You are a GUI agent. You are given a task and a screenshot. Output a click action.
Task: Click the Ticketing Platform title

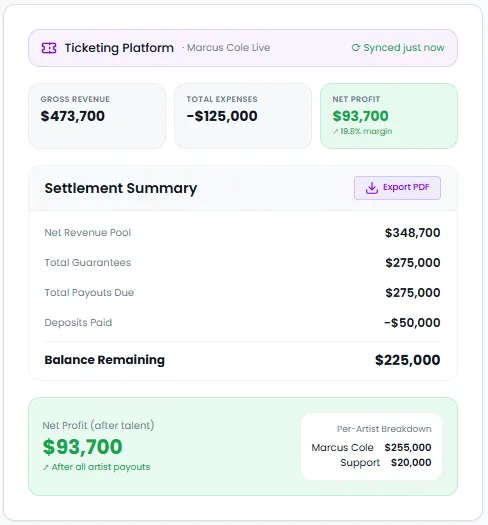[119, 48]
